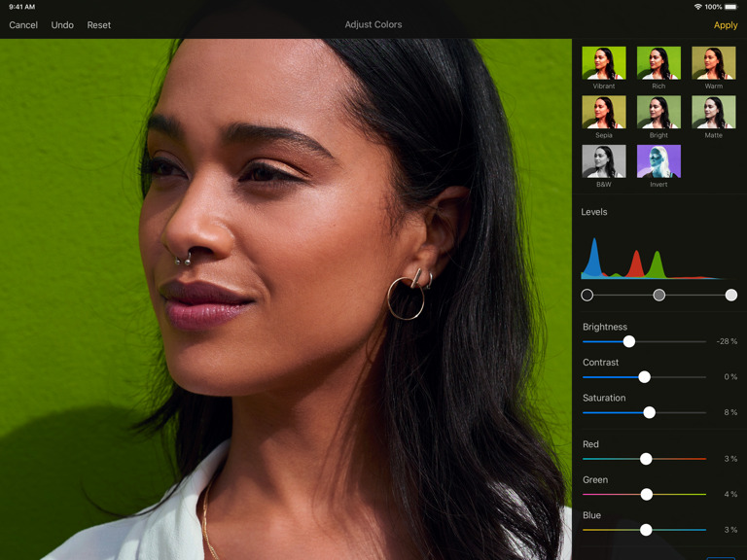Click the Blue channel slider handle
The height and width of the screenshot is (560, 747).
646,530
